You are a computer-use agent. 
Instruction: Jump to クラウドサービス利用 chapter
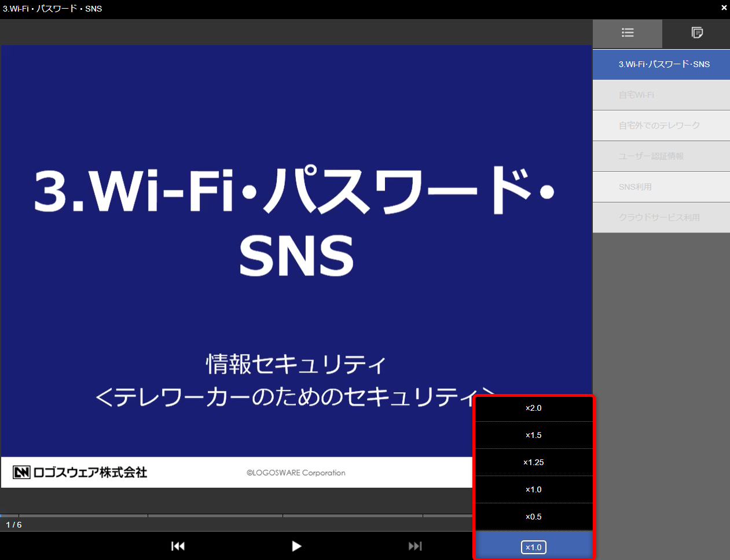661,218
